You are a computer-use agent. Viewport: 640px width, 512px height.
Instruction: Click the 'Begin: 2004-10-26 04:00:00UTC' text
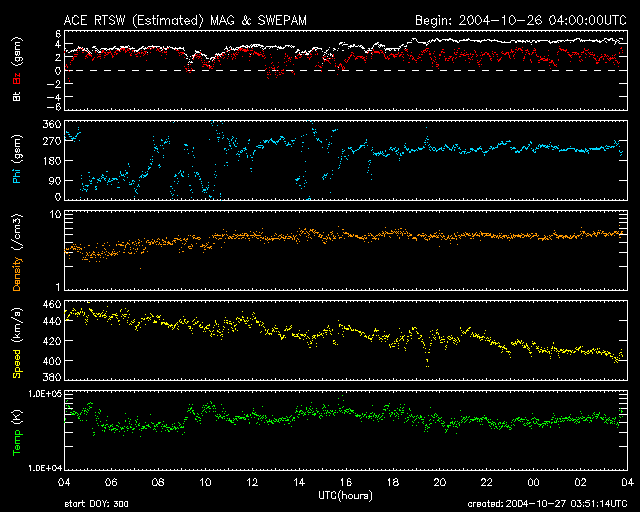click(x=521, y=20)
